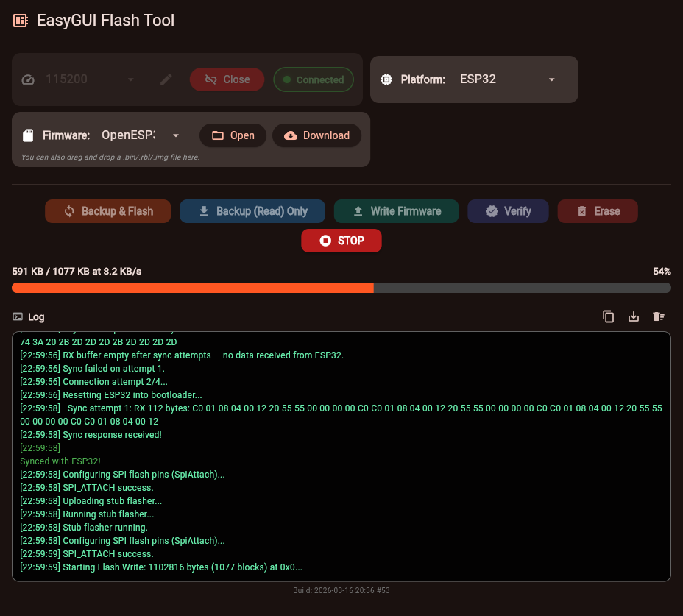The height and width of the screenshot is (616, 683).
Task: Download the firmware
Action: (316, 135)
